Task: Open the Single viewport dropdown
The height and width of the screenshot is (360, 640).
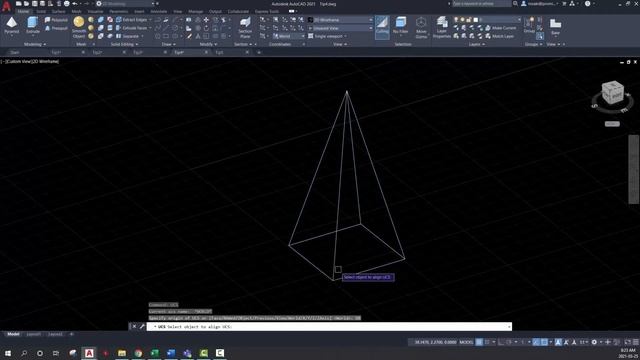Action: click(x=328, y=36)
